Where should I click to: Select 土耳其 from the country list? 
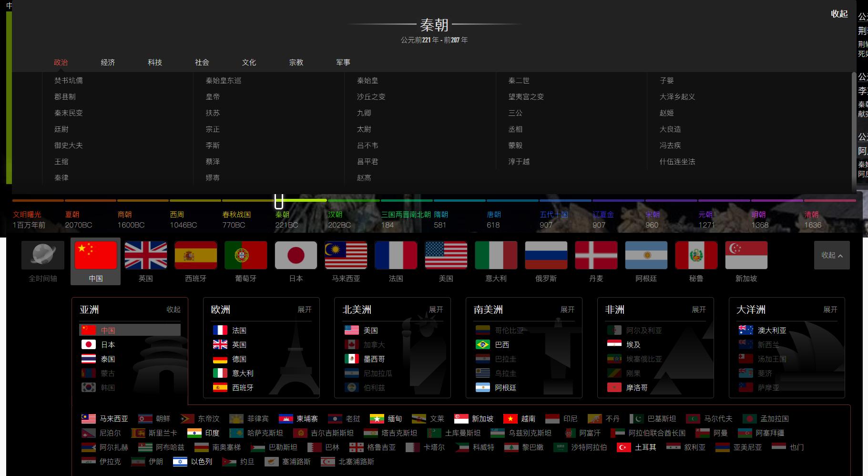(x=644, y=447)
